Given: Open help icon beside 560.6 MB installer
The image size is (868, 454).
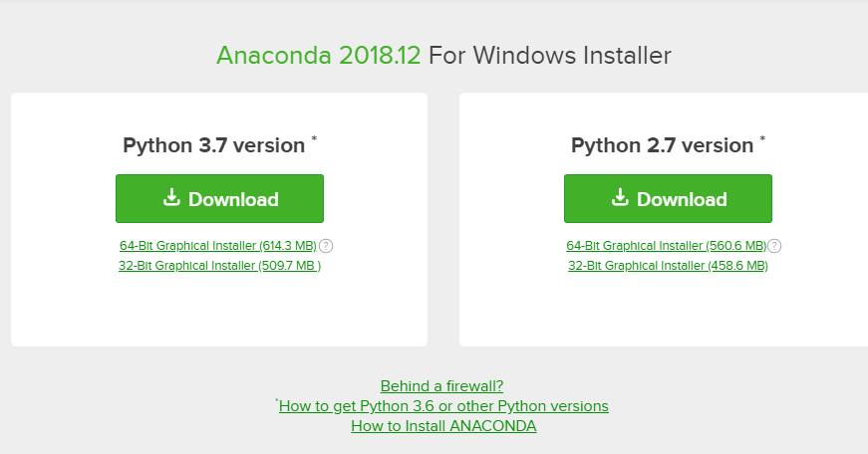Looking at the screenshot, I should [x=774, y=246].
